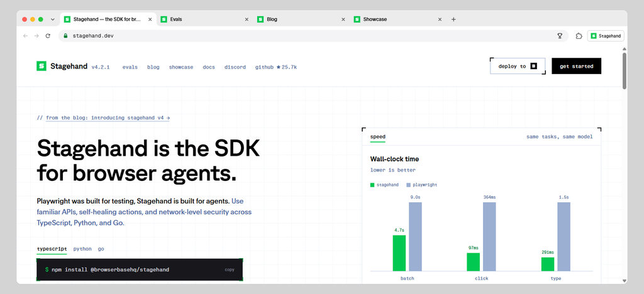Click the trophy icon in the address bar
This screenshot has height=294, width=644.
(x=559, y=36)
